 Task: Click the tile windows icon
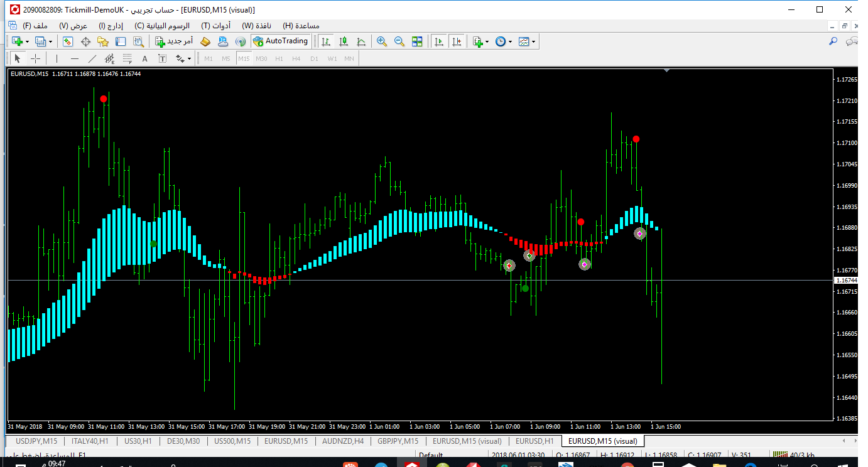417,41
